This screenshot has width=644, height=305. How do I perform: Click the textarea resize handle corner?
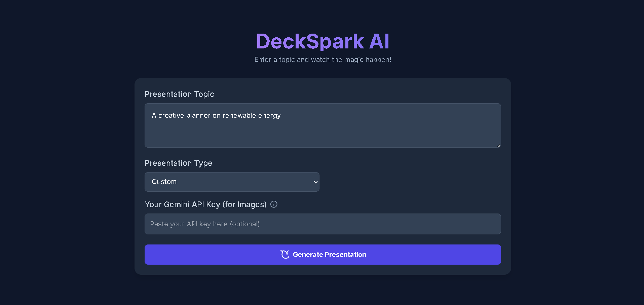(499, 145)
